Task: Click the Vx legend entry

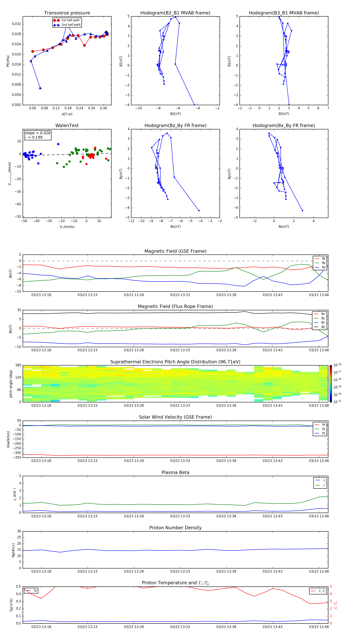Action: pos(320,424)
